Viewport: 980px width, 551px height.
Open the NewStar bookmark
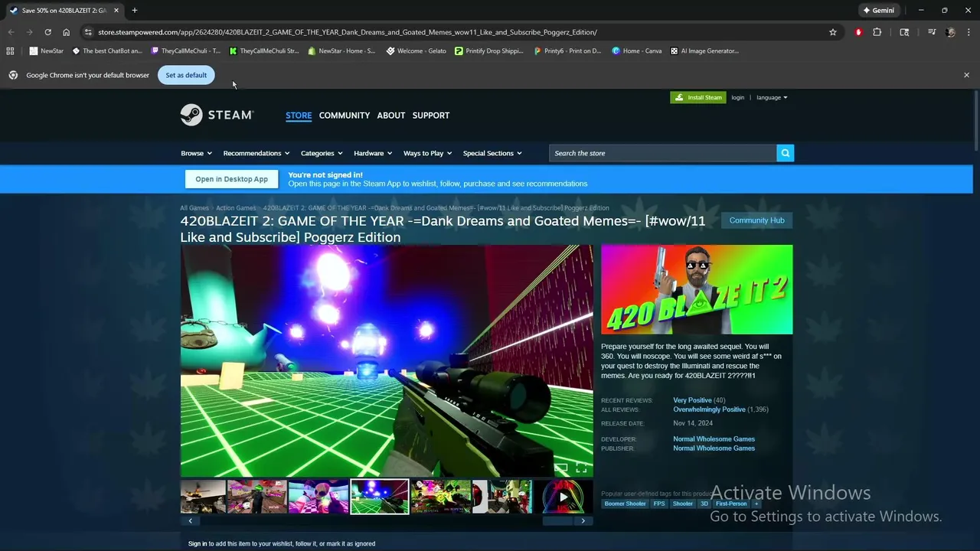point(47,51)
